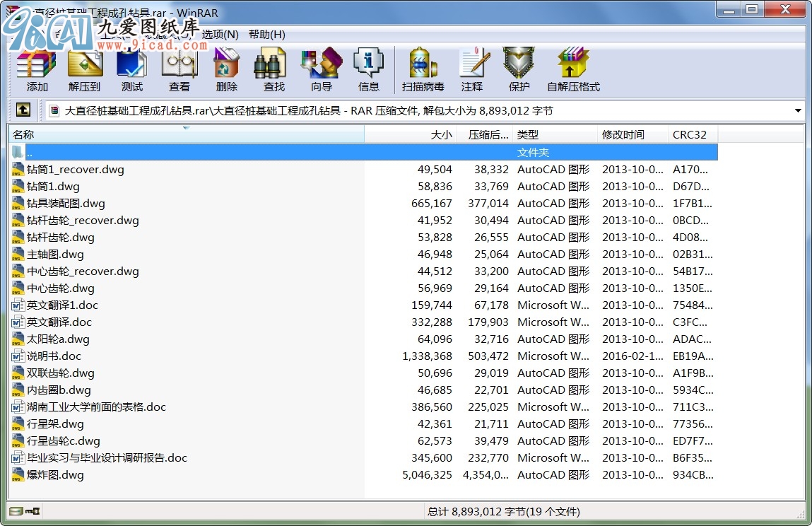This screenshot has width=812, height=526.
Task: Click size value 1,338,368
Action: [x=427, y=356]
